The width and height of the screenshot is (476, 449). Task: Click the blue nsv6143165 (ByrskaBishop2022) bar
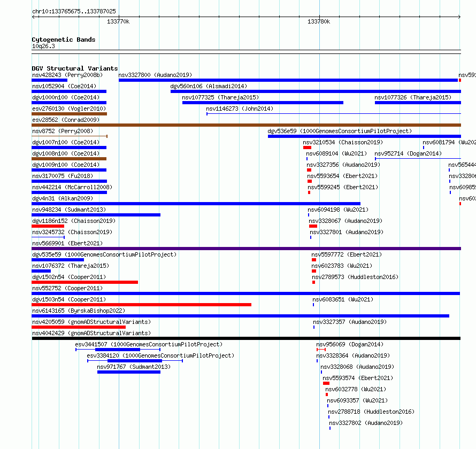[x=241, y=316]
